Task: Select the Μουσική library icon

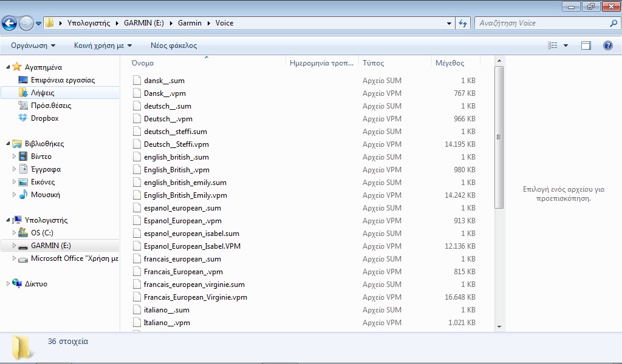Action: pyautogui.click(x=24, y=195)
